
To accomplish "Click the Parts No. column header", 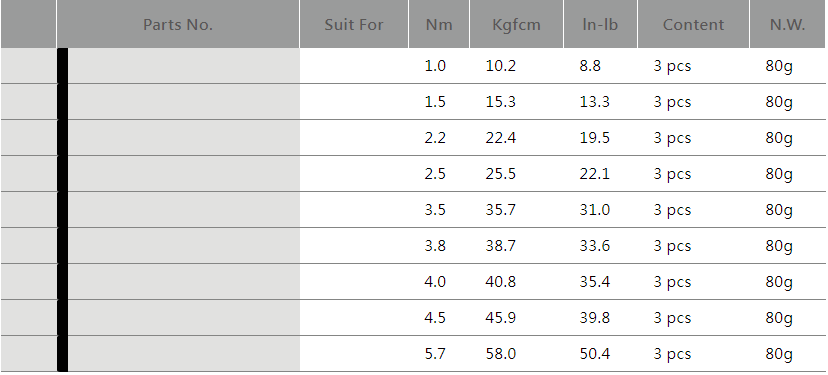I will 178,25.
